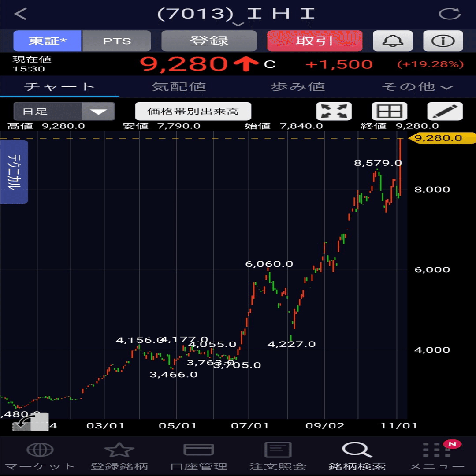Expand chart to full screen
The image size is (476, 476).
coord(334,111)
